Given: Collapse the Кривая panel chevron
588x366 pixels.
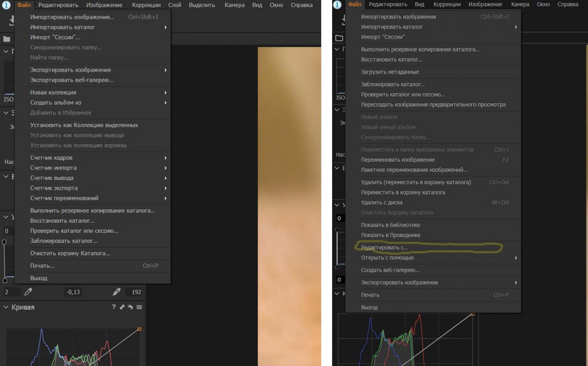Looking at the screenshot, I should [6, 307].
